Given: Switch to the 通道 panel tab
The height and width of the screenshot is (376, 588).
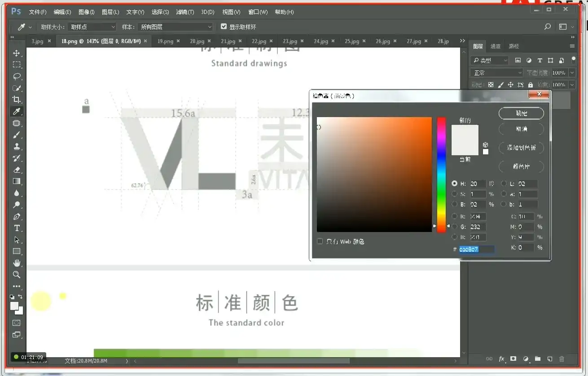Looking at the screenshot, I should (x=496, y=46).
